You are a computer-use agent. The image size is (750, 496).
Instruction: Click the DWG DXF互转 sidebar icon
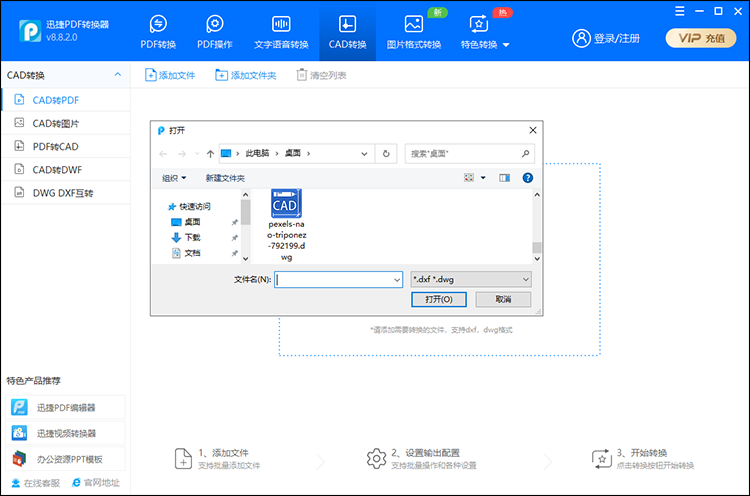tap(19, 192)
